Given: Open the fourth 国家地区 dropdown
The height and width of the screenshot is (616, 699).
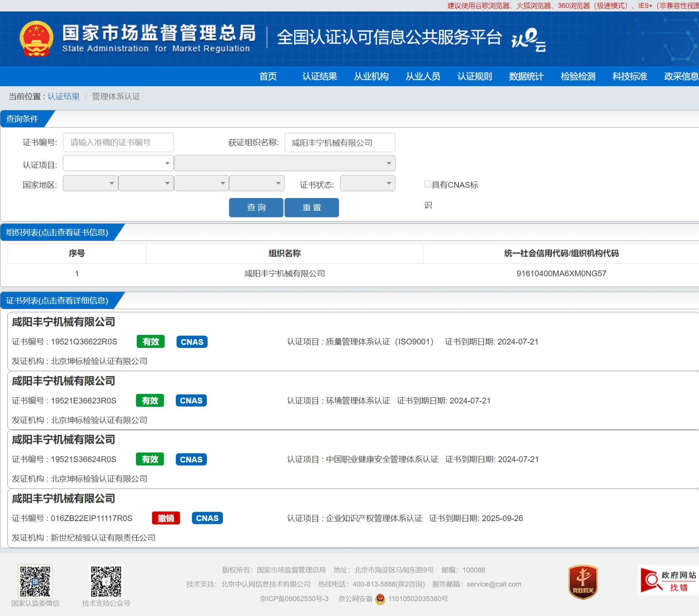Looking at the screenshot, I should [x=257, y=183].
